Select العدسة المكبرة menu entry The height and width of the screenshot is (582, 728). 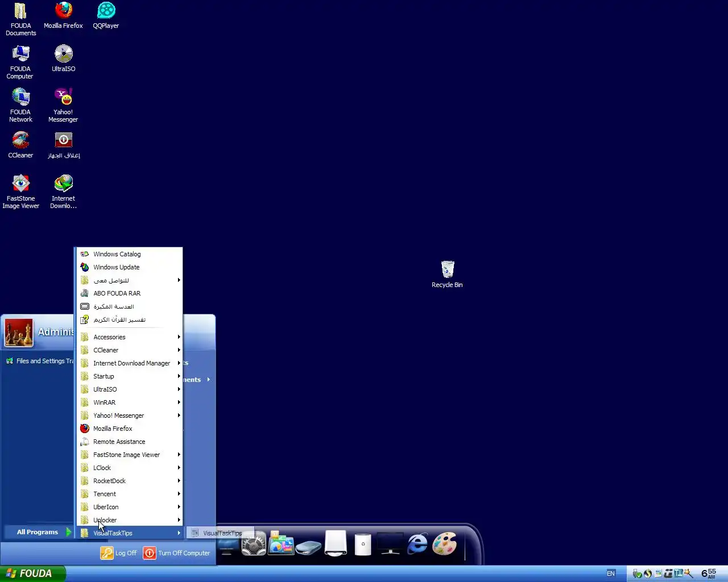click(130, 306)
